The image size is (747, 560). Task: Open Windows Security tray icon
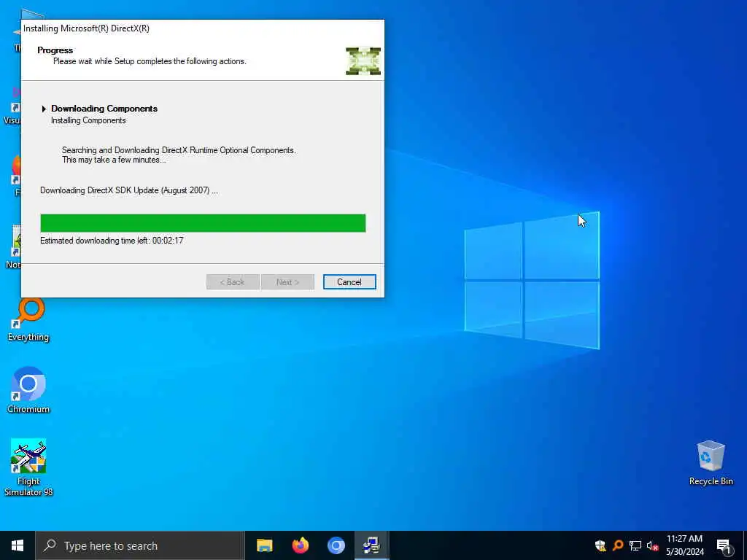click(x=600, y=545)
